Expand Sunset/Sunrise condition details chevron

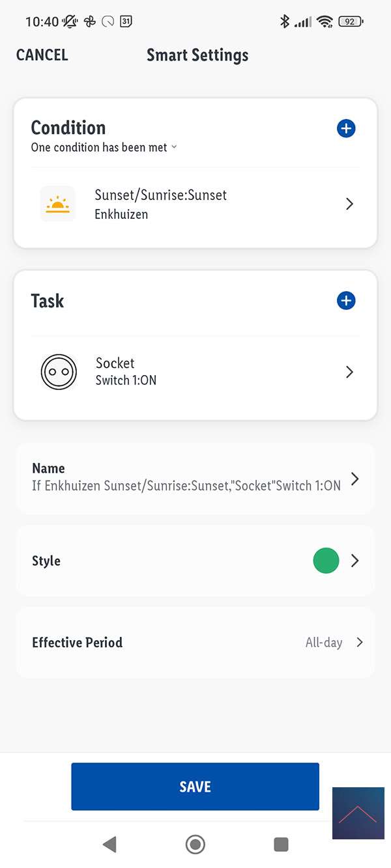[350, 204]
